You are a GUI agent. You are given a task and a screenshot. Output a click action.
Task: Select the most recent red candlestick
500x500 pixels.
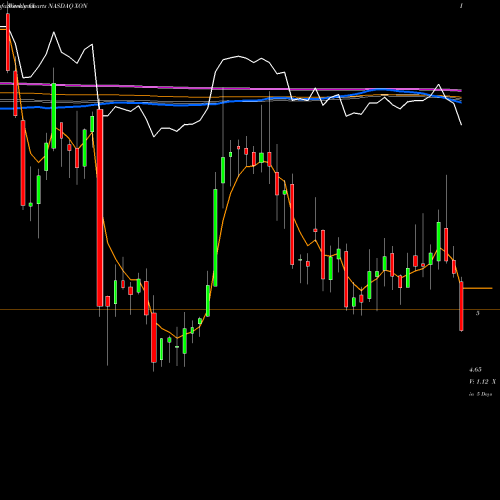(x=461, y=306)
